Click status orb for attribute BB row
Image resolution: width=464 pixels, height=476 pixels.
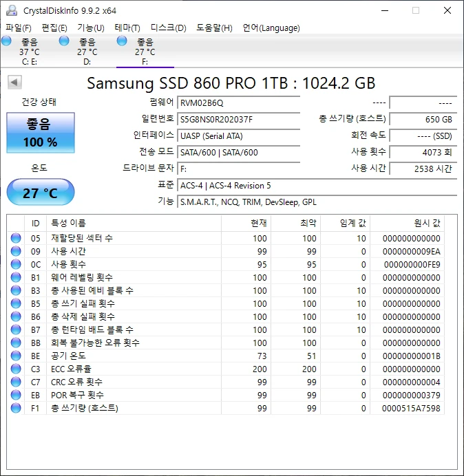(x=16, y=343)
